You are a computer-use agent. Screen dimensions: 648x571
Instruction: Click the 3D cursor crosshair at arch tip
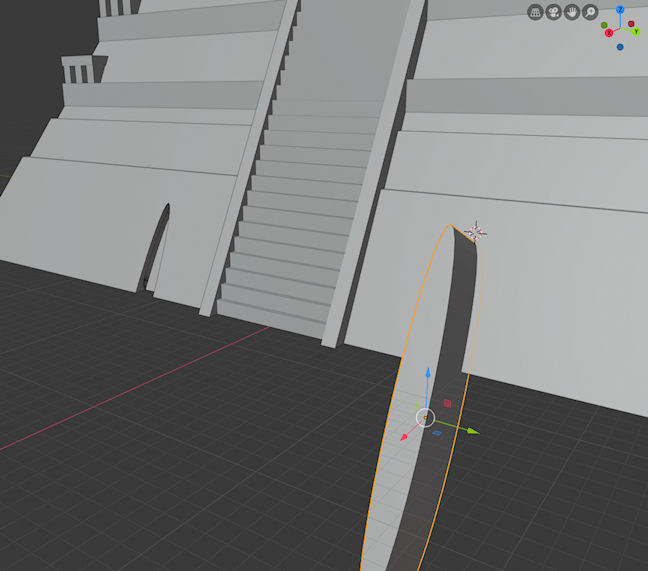(476, 233)
